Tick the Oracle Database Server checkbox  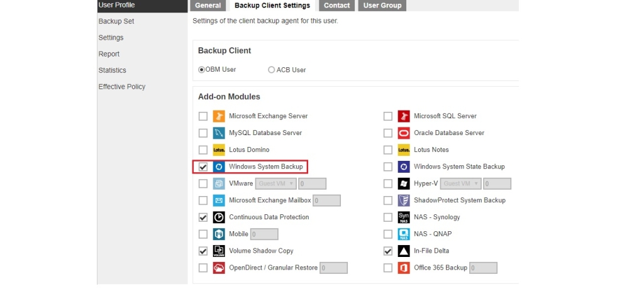pyautogui.click(x=387, y=133)
